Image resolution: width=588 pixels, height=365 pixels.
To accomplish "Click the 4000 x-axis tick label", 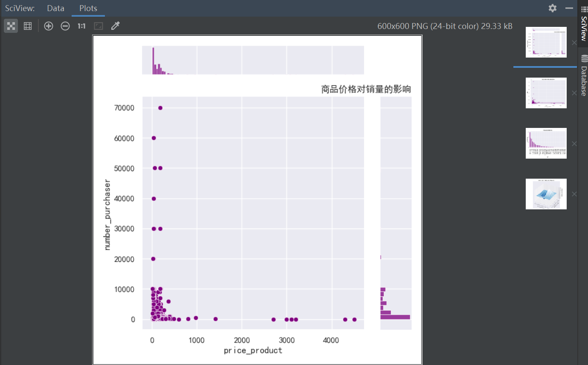I will (x=331, y=340).
